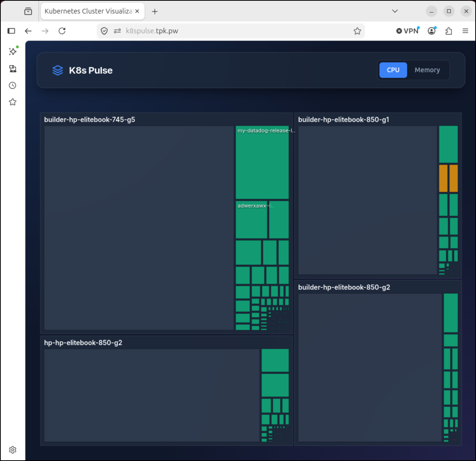This screenshot has height=461, width=476.
Task: Open the history clock sidebar icon
Action: tap(13, 85)
